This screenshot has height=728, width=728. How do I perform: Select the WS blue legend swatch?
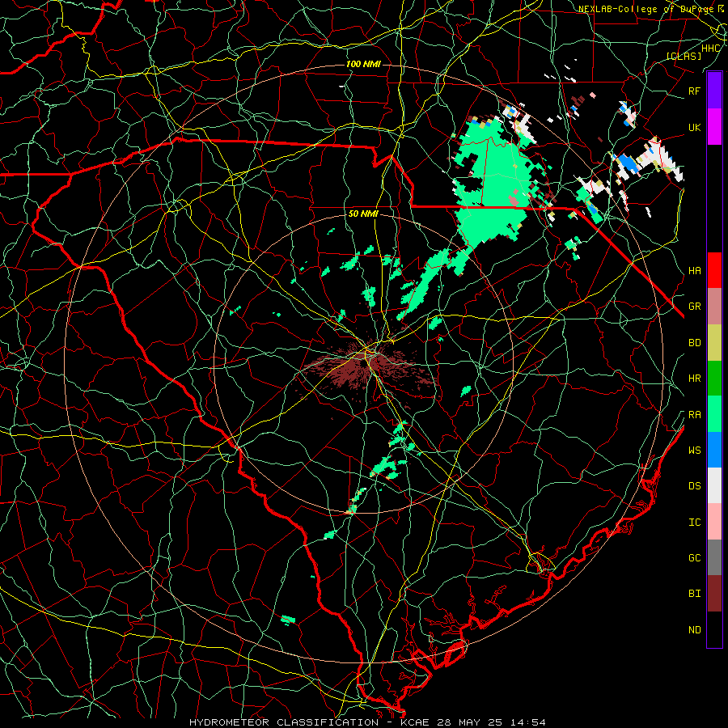tap(714, 450)
